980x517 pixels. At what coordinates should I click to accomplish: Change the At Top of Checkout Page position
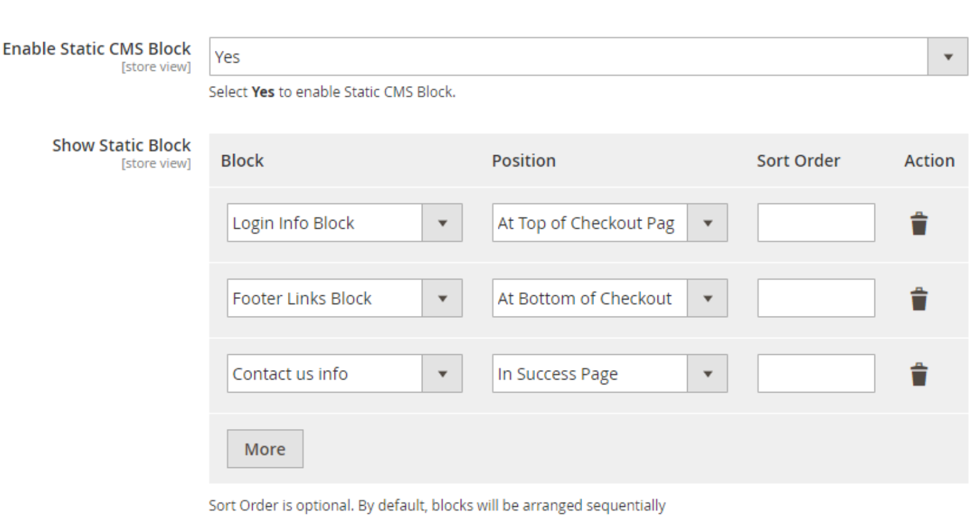[609, 223]
